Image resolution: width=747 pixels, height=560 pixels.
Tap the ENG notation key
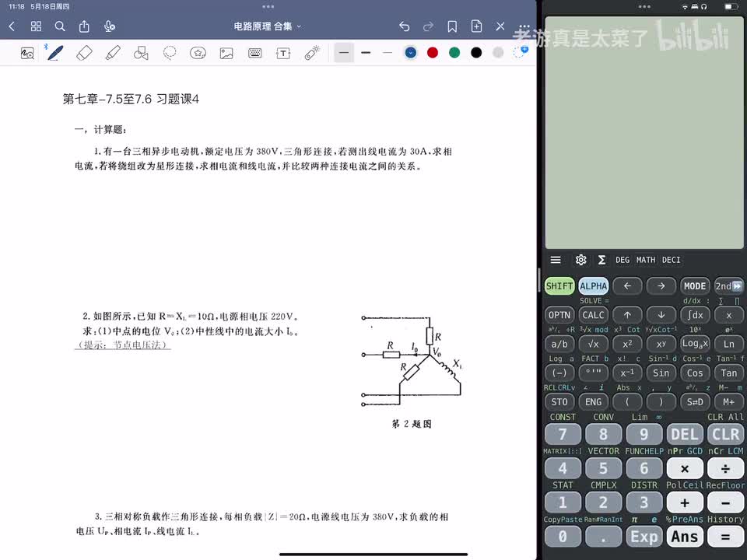[594, 402]
